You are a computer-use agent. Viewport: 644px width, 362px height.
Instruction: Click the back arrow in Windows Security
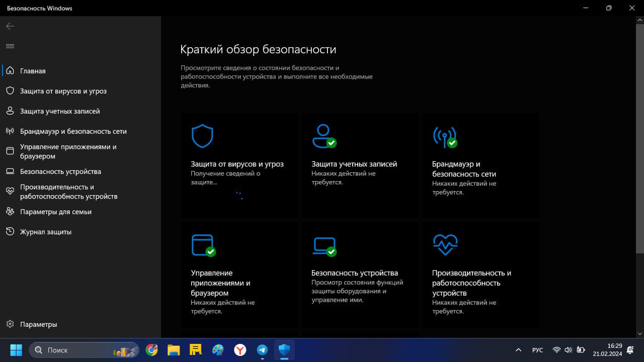click(x=10, y=26)
